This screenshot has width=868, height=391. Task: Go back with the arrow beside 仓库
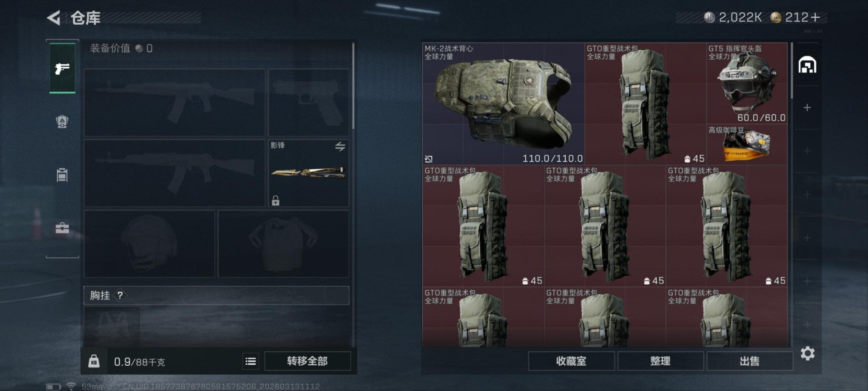[x=54, y=18]
